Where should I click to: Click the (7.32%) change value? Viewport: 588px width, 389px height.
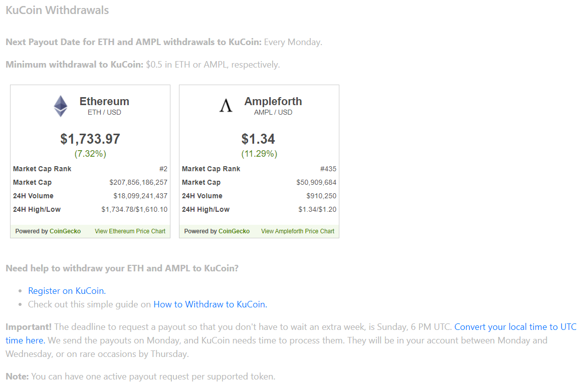[90, 154]
